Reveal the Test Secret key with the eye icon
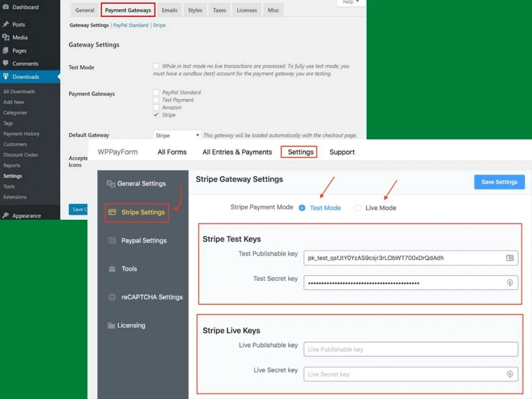The height and width of the screenshot is (399, 532). [509, 282]
